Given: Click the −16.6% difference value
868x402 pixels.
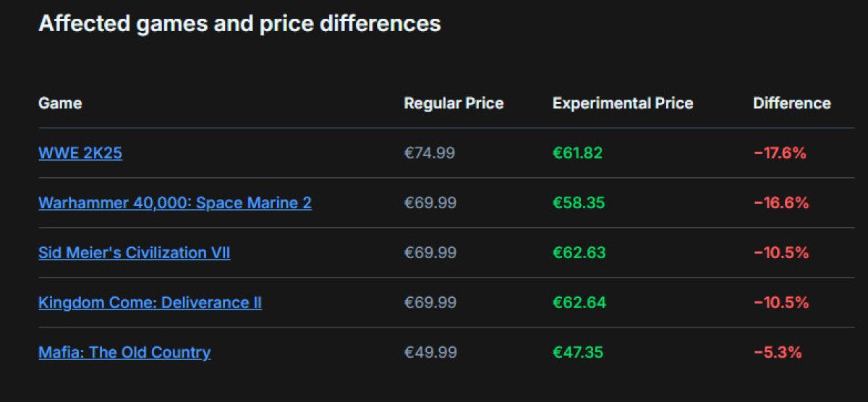Looking at the screenshot, I should point(780,203).
